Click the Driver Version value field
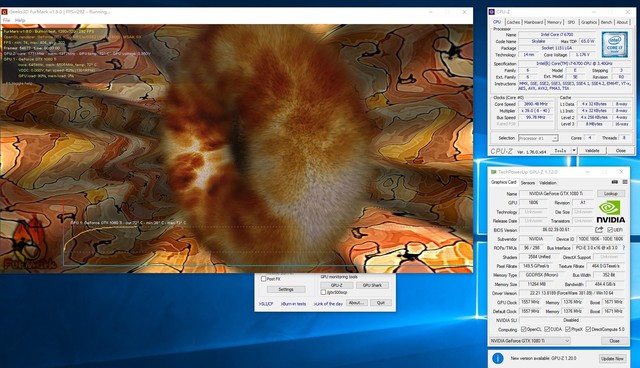Viewport: 640px width, 368px height. (x=572, y=293)
